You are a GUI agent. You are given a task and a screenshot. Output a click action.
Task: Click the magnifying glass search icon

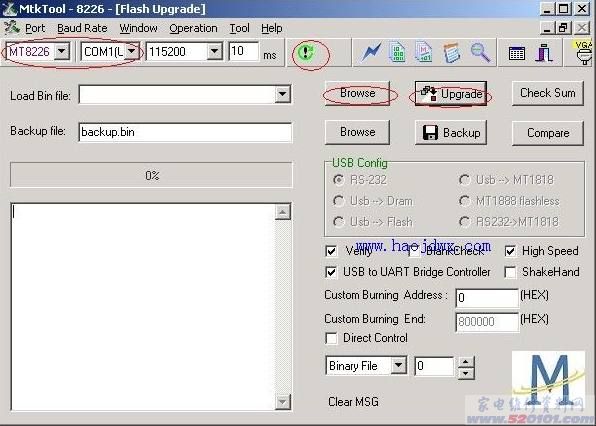click(x=480, y=52)
